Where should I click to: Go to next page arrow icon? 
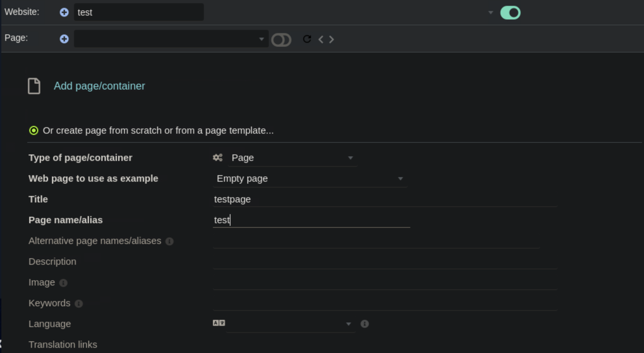331,40
